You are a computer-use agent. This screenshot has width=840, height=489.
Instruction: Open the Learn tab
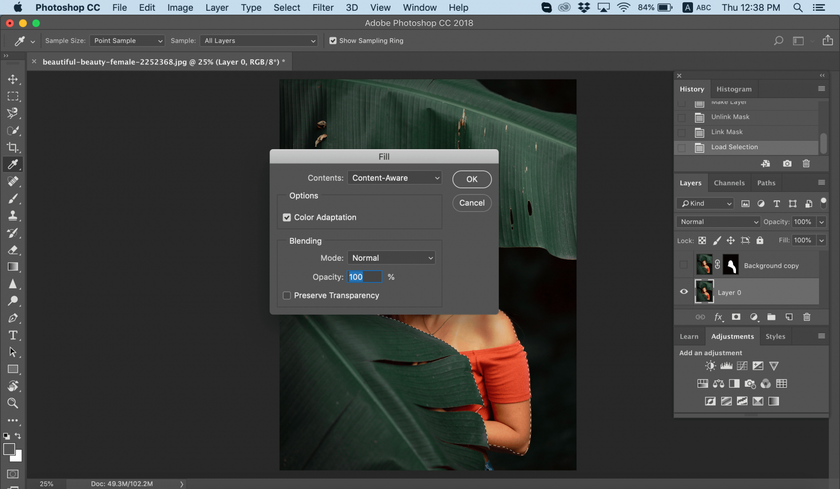pyautogui.click(x=689, y=336)
